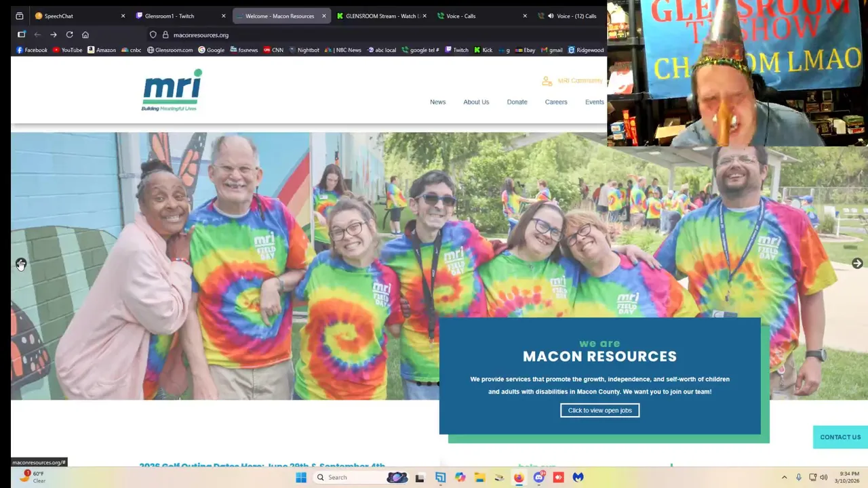Open the Google bookmark

pyautogui.click(x=211, y=49)
